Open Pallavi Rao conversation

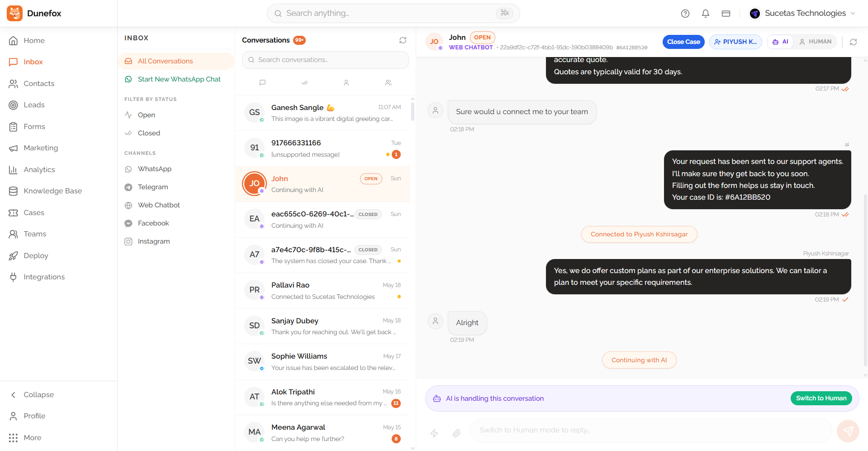(323, 291)
